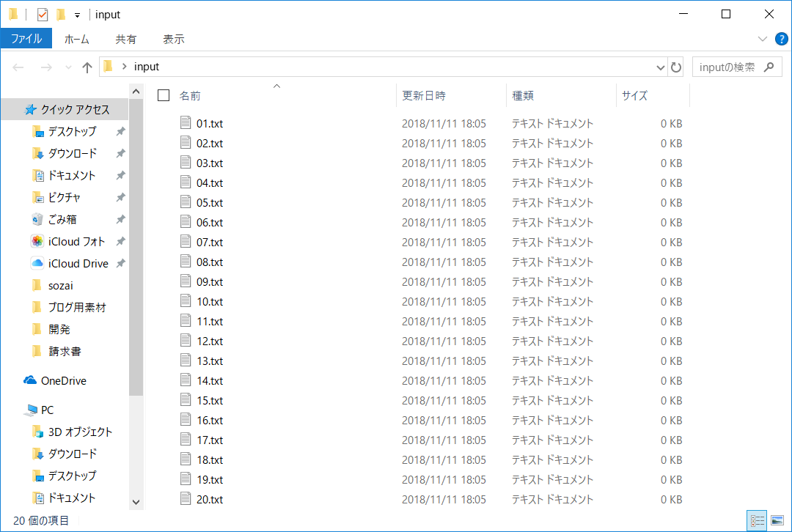Sort by 更新日時 column header
This screenshot has width=792, height=532.
[x=424, y=96]
